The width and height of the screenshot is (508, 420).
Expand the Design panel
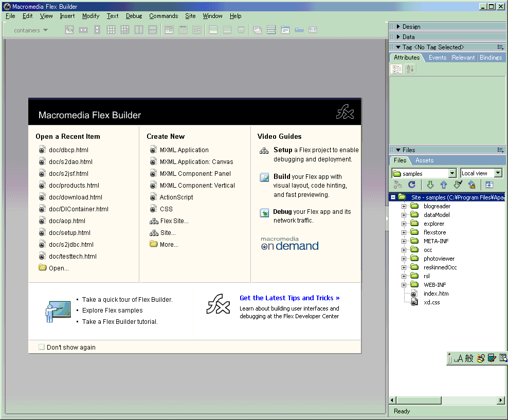click(398, 27)
